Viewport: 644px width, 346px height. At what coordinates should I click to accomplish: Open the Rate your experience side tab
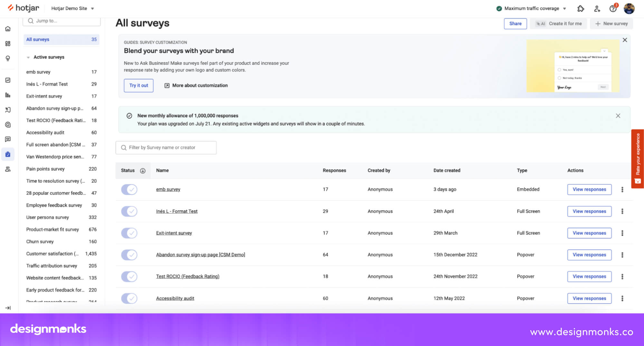pyautogui.click(x=638, y=159)
